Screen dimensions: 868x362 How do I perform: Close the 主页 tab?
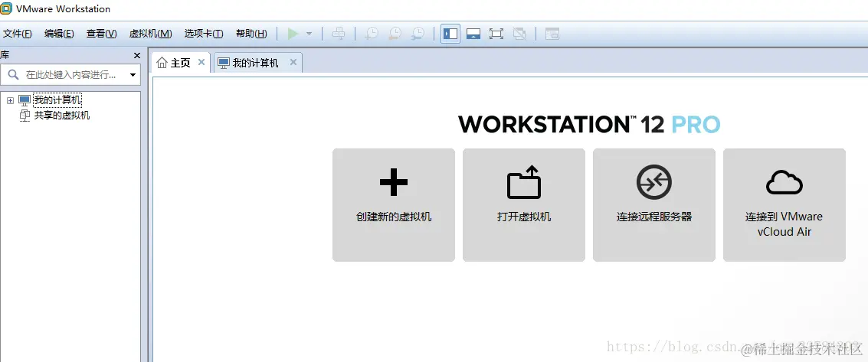pos(201,63)
